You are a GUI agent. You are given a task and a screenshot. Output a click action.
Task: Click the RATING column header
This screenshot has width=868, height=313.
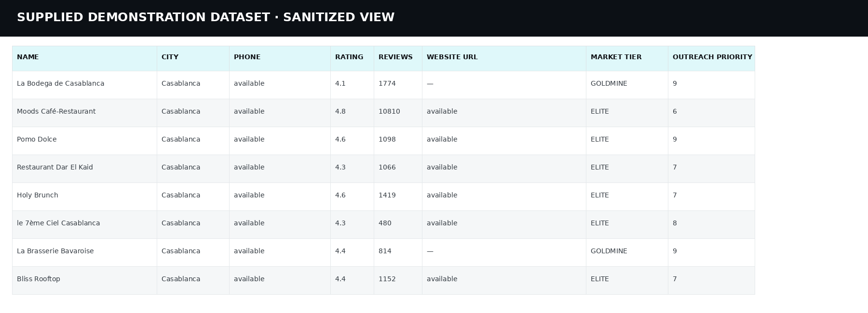point(352,58)
